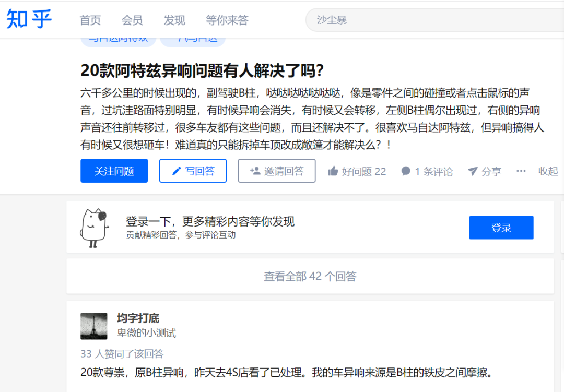Click the add-person icon in 邀请回答
564x392 pixels.
pyautogui.click(x=255, y=171)
